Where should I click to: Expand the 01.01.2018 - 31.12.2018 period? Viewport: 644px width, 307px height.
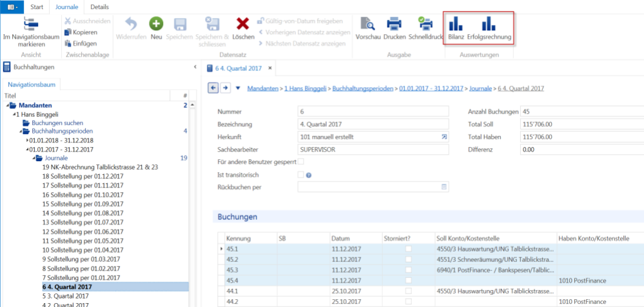tap(27, 140)
